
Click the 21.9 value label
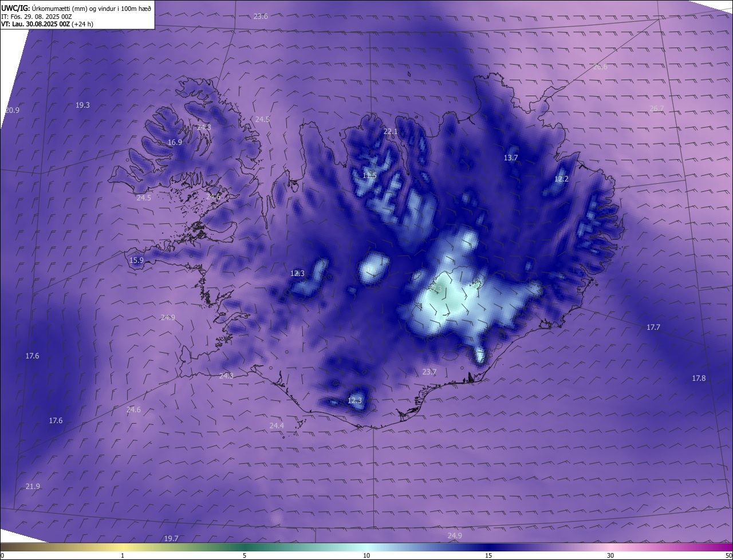(33, 486)
